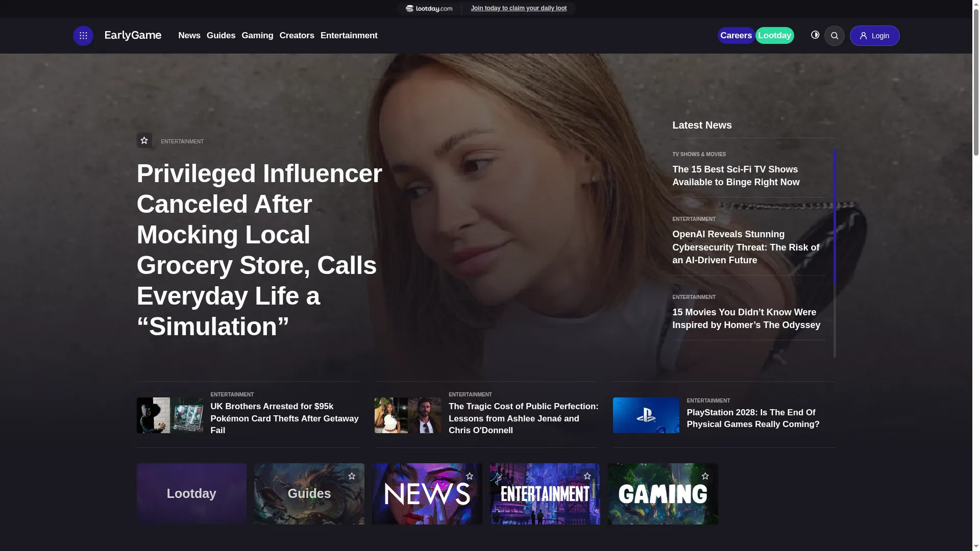Open the Lootday pill button
980x551 pixels.
click(x=774, y=36)
